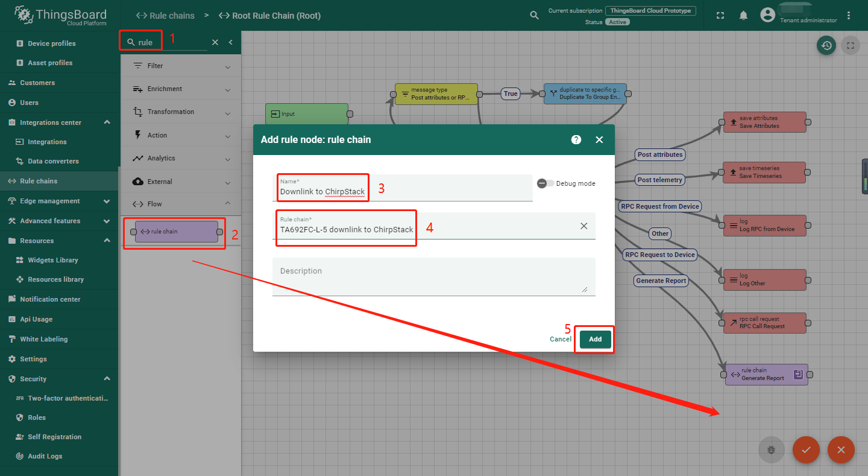Open Resources library
This screenshot has height=476, width=868.
point(59,279)
